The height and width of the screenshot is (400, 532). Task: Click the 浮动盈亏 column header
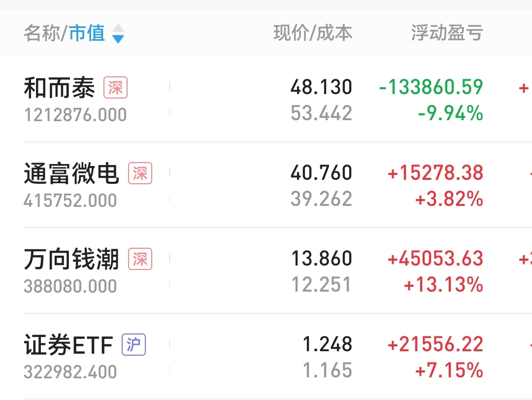pos(447,33)
